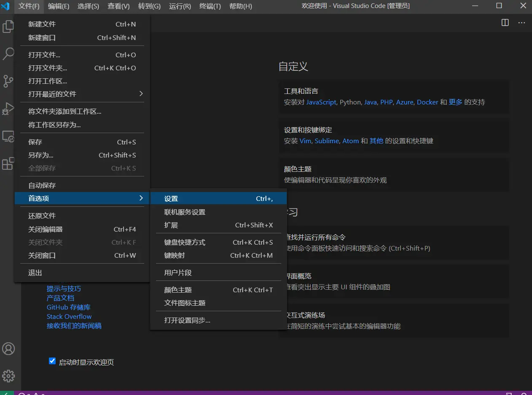
Task: Click 保存 menu entry
Action: coord(82,142)
